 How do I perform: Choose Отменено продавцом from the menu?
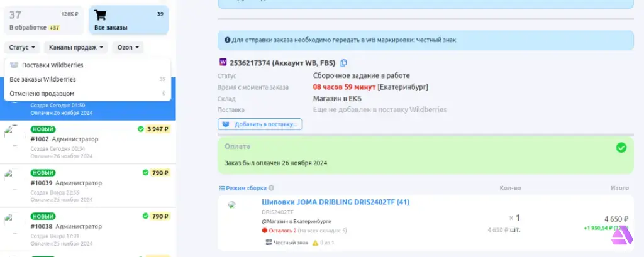(87, 93)
